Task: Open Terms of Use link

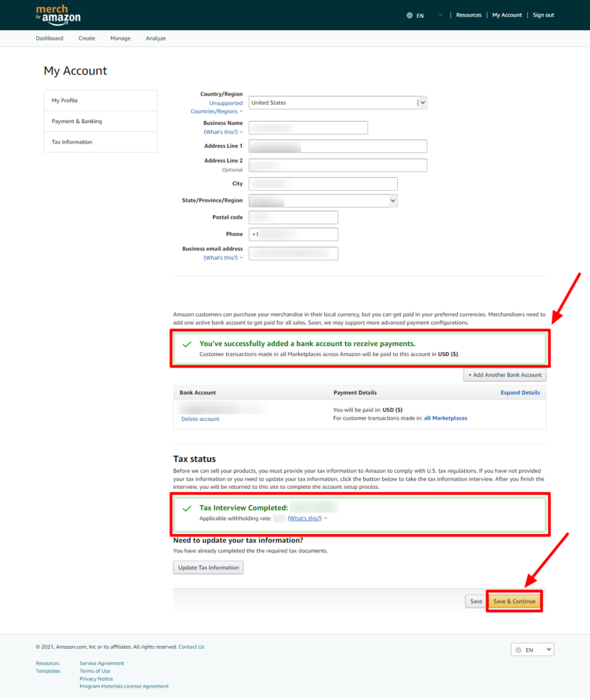Action: pos(94,671)
